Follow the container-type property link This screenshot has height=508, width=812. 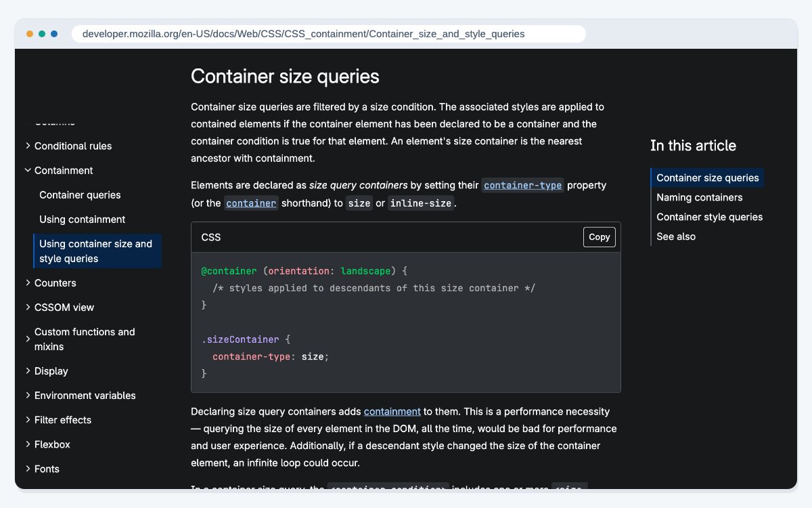pyautogui.click(x=523, y=186)
